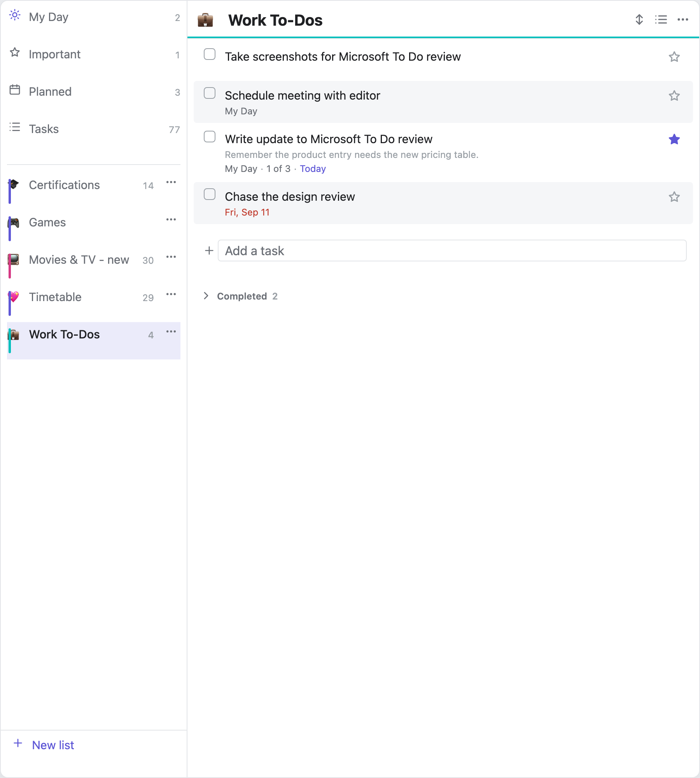The width and height of the screenshot is (700, 778).
Task: Tick the Schedule meeting with editor checkbox
Action: [210, 93]
